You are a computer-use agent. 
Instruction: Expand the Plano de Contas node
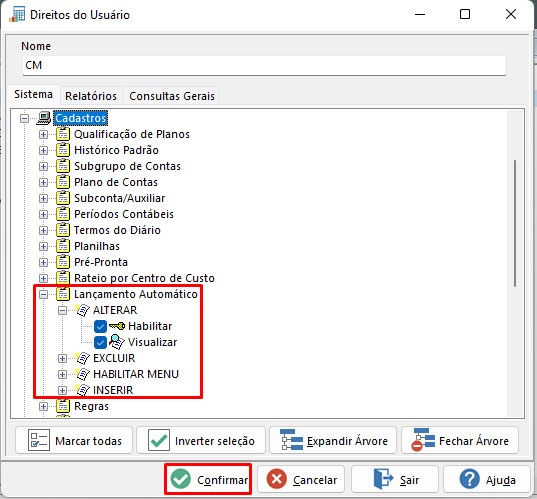(x=43, y=182)
